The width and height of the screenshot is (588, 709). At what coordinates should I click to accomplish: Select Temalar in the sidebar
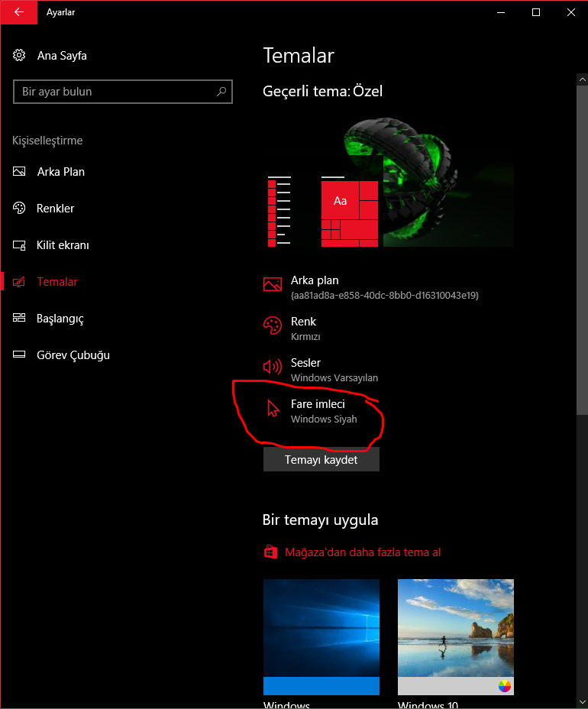57,282
